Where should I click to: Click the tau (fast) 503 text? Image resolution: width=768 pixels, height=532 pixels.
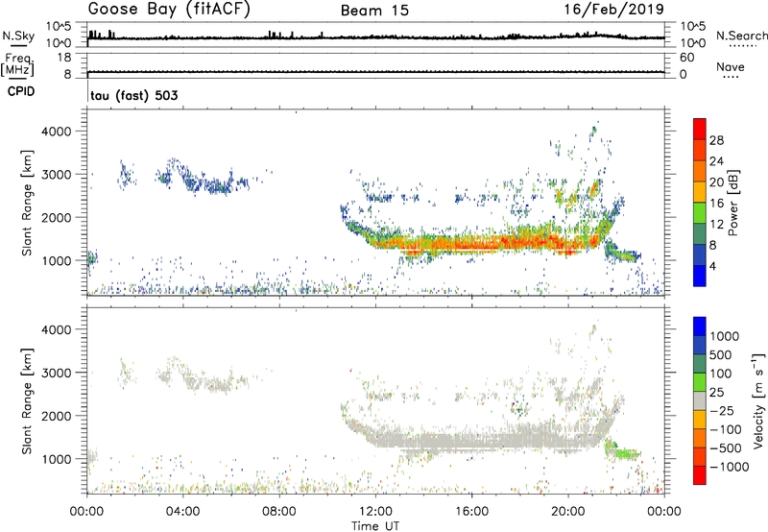click(x=134, y=95)
